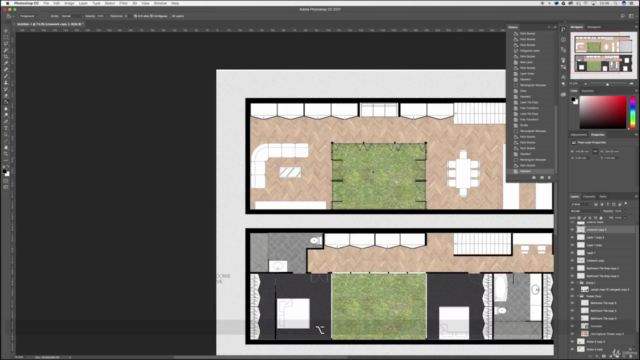Switch to the Paths tab

point(603,197)
